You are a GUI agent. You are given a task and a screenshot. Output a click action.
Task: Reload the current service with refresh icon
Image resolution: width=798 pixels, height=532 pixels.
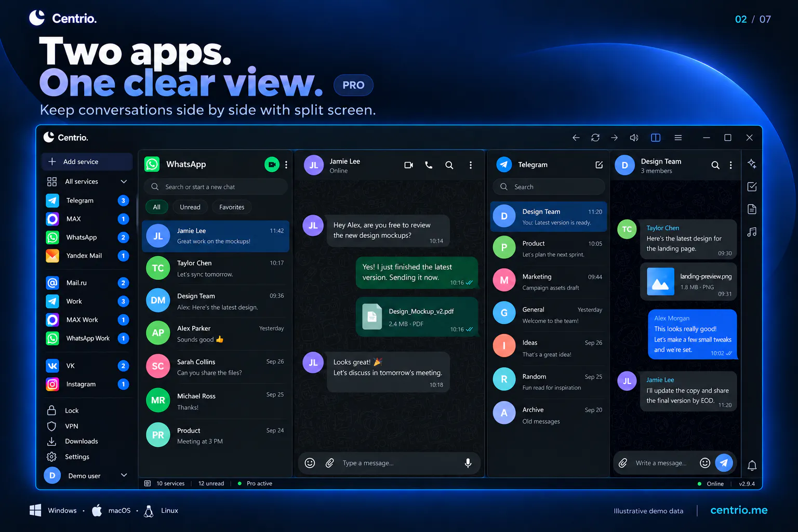coord(595,138)
